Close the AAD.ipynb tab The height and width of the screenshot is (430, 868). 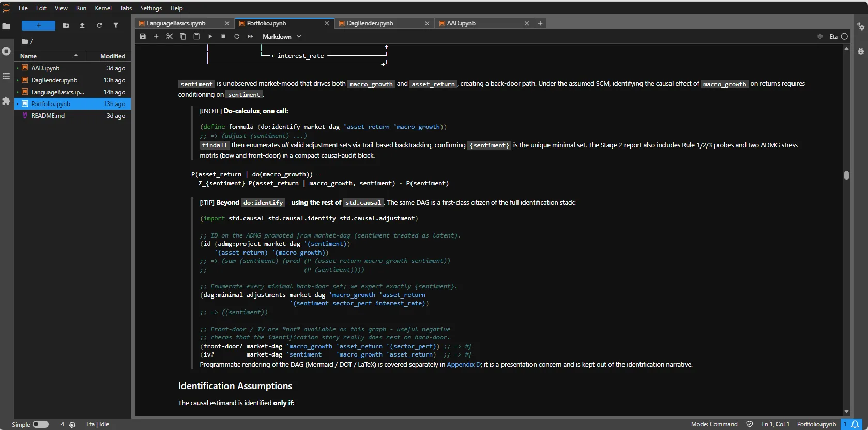tap(527, 23)
